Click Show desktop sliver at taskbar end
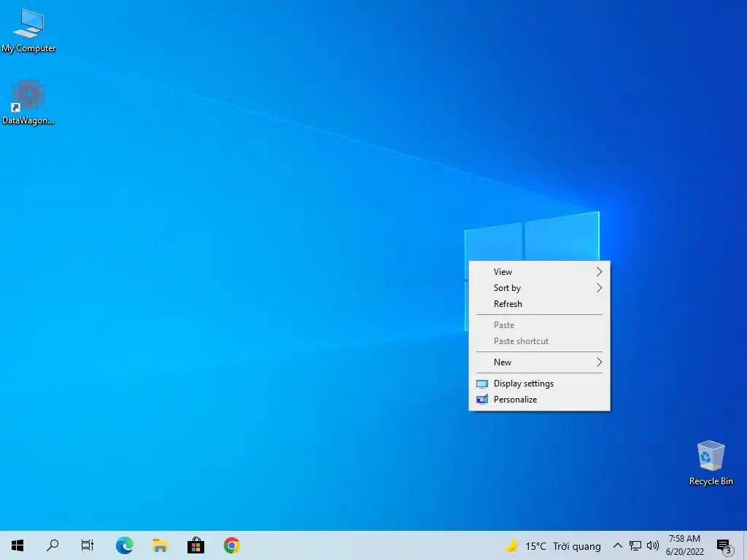 coord(745,545)
